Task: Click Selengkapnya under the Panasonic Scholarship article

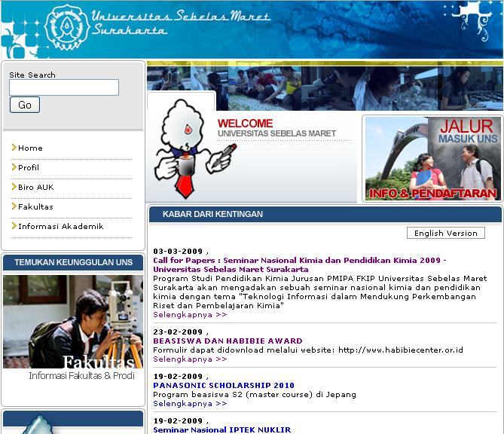Action: 190,403
